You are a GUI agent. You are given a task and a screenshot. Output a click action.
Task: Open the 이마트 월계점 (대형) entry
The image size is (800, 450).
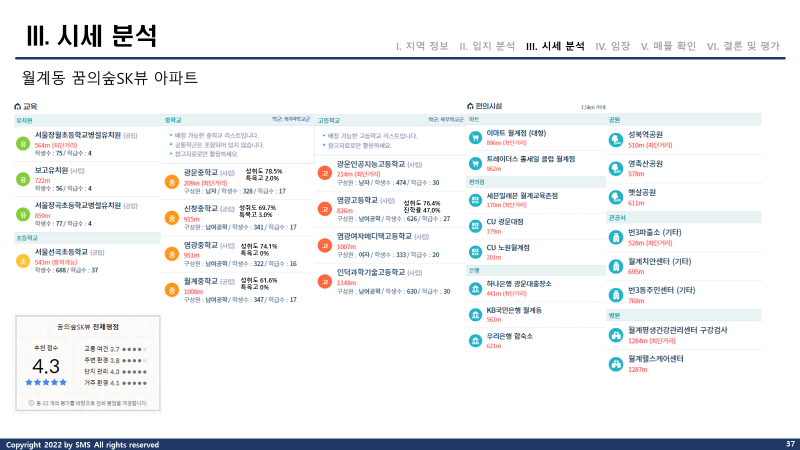pyautogui.click(x=516, y=133)
